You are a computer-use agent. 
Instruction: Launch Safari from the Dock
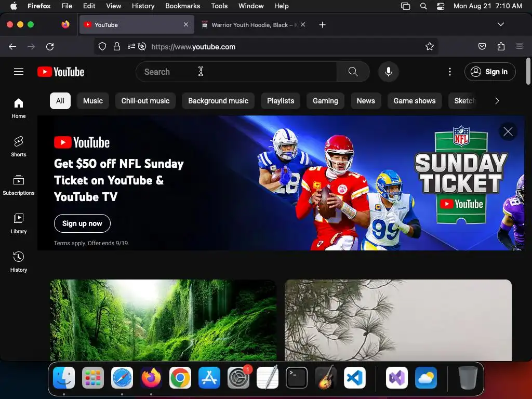coord(122,378)
